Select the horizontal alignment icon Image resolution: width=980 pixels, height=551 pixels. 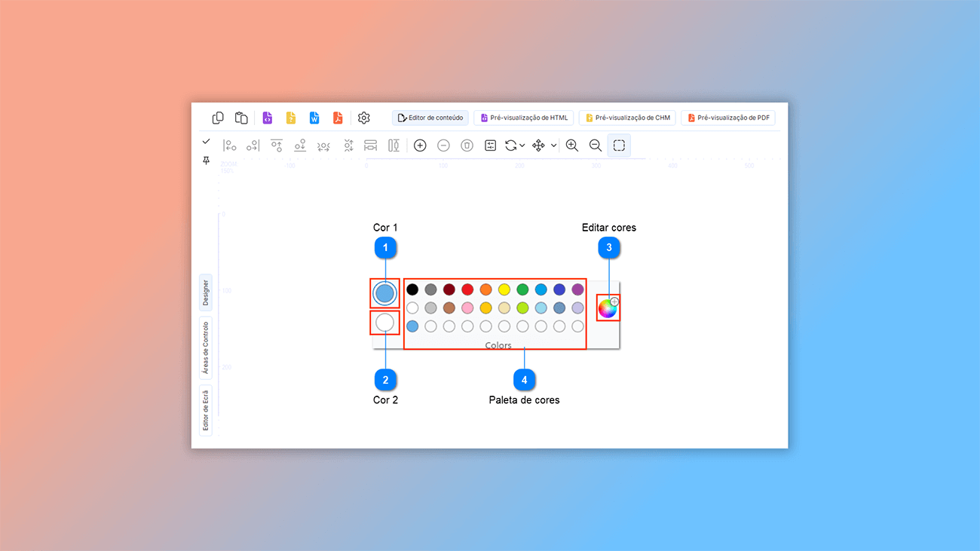(370, 145)
